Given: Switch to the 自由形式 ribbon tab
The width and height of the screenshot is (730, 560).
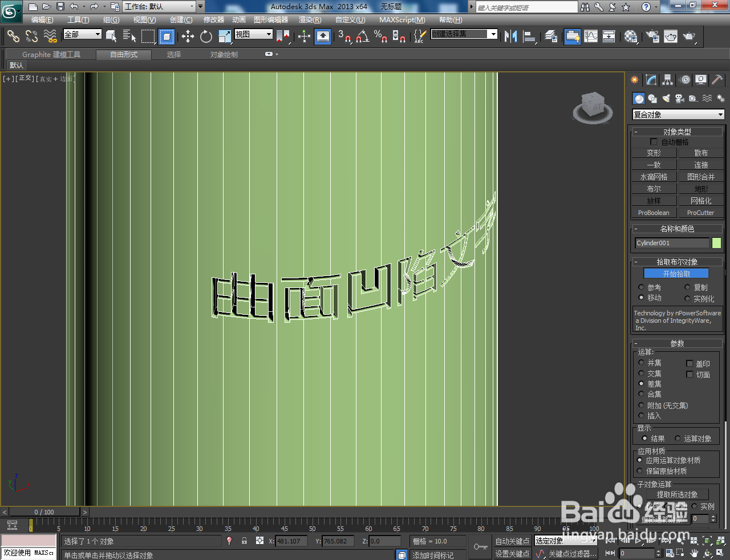Looking at the screenshot, I should tap(124, 55).
